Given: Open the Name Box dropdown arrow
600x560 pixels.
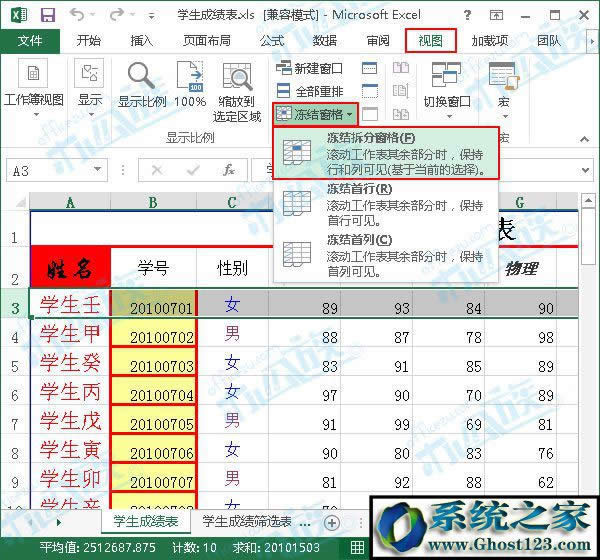Looking at the screenshot, I should [x=98, y=170].
